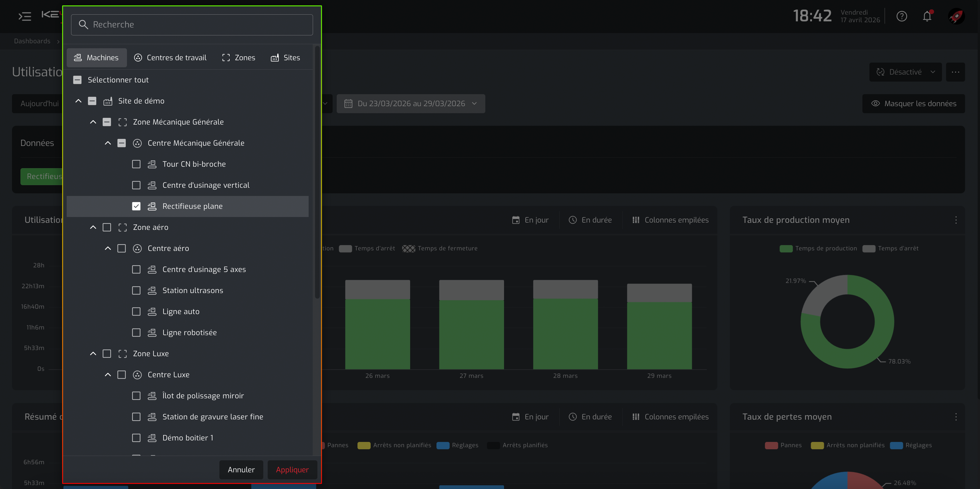The image size is (980, 489).
Task: Open the rocket user avatar
Action: click(956, 16)
